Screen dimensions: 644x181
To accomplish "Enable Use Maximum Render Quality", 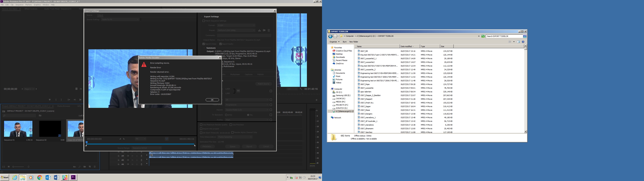I will point(201,125).
